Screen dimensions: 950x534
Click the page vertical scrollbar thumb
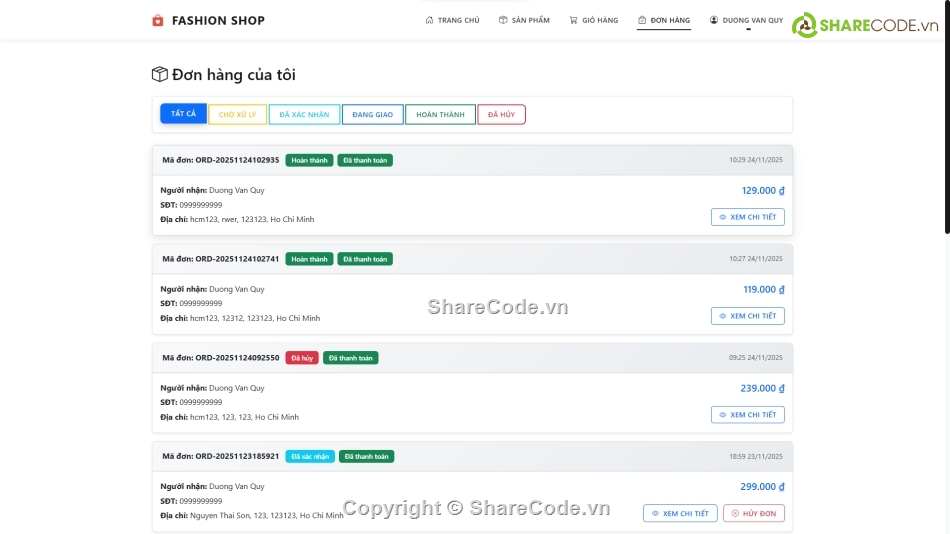[947, 116]
